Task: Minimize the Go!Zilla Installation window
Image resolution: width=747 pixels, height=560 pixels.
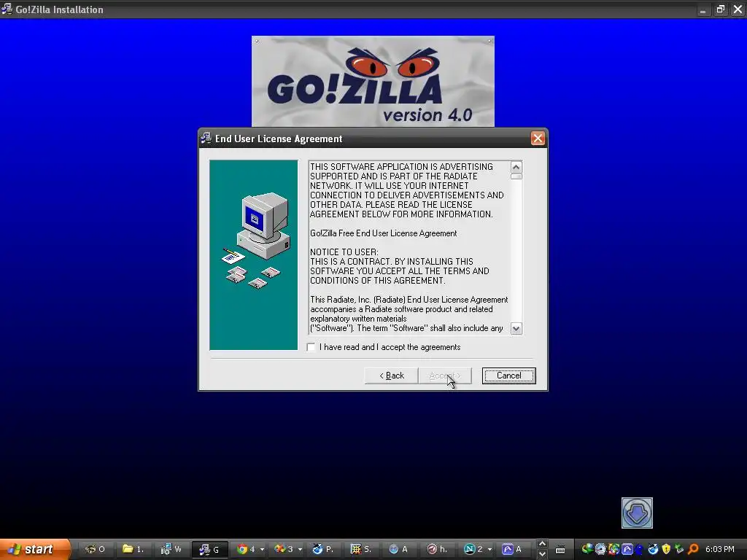Action: point(703,9)
